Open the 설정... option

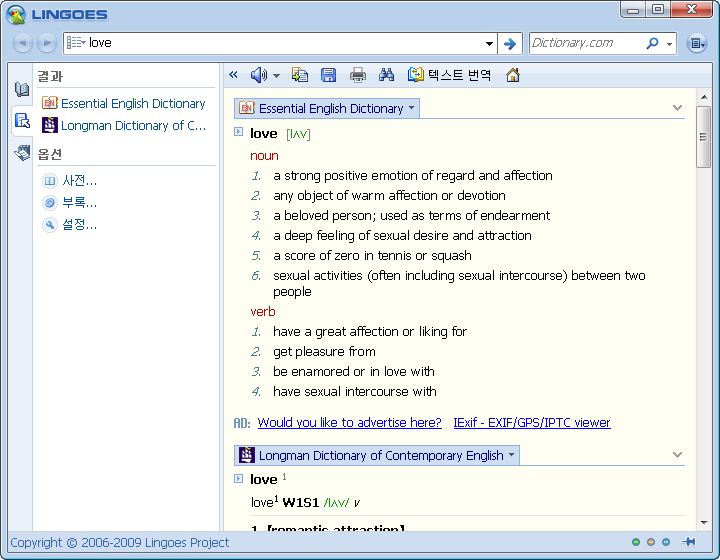(x=69, y=224)
